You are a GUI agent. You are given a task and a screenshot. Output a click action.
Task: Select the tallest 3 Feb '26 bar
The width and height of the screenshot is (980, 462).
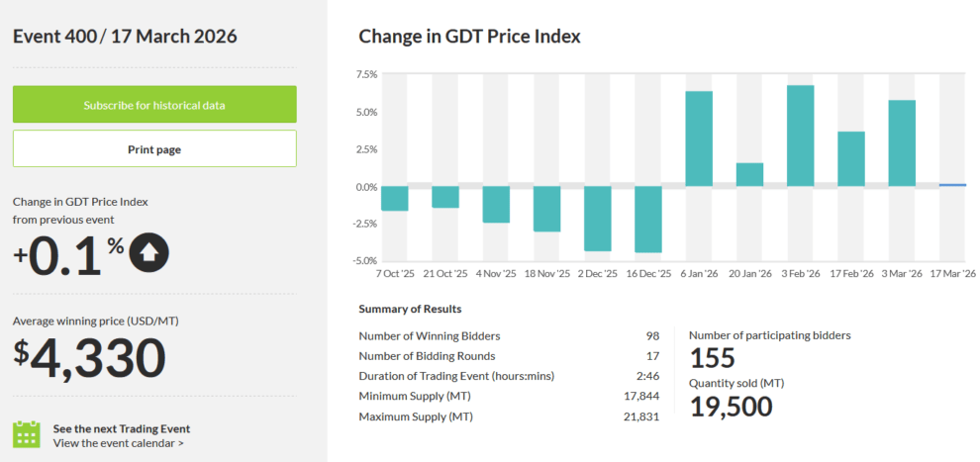coord(800,136)
